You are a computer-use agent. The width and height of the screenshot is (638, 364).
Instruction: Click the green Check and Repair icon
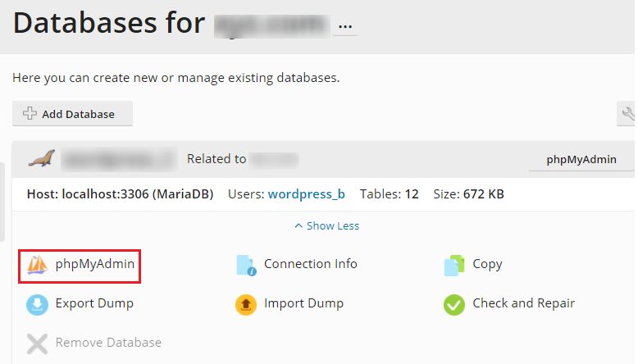pos(454,304)
